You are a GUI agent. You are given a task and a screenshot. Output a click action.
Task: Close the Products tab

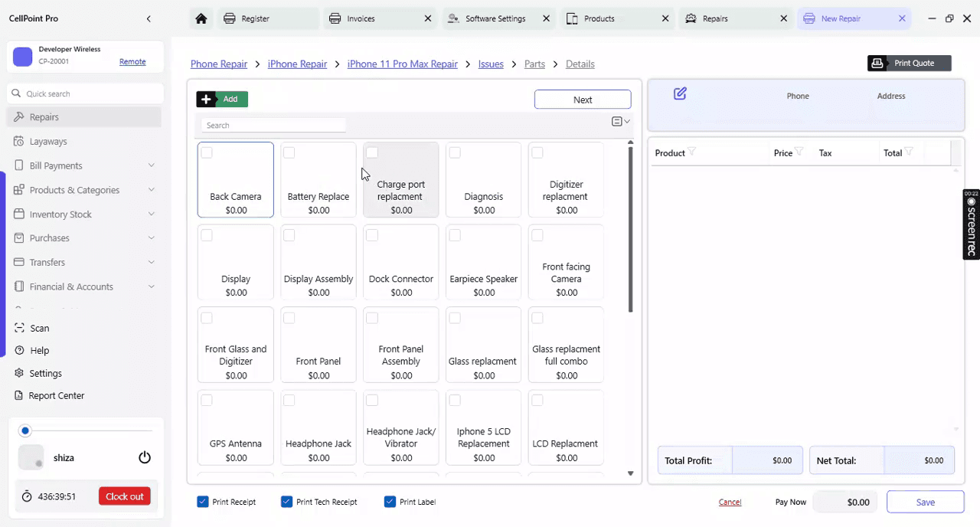pyautogui.click(x=665, y=18)
